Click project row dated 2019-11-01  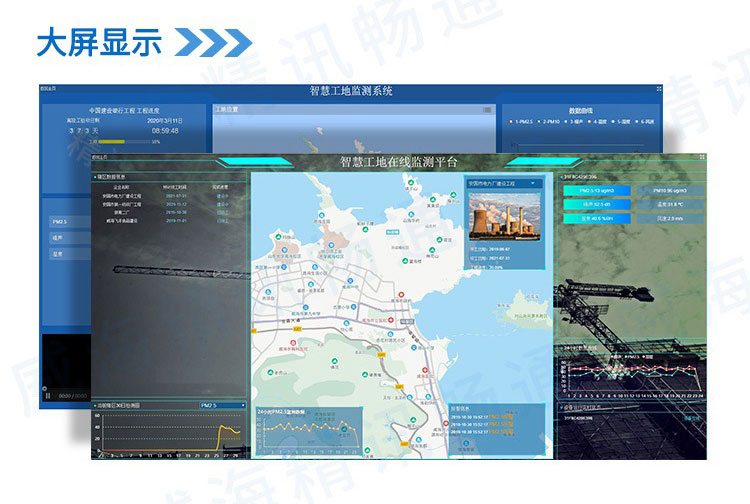167,221
